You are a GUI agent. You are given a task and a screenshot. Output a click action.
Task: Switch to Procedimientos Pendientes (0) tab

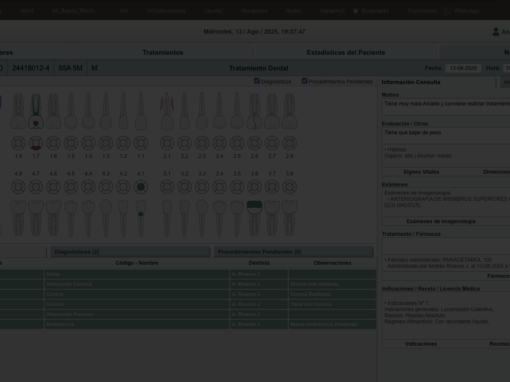(x=293, y=252)
